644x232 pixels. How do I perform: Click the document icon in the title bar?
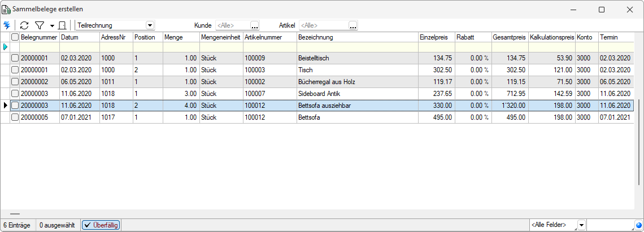click(x=6, y=9)
